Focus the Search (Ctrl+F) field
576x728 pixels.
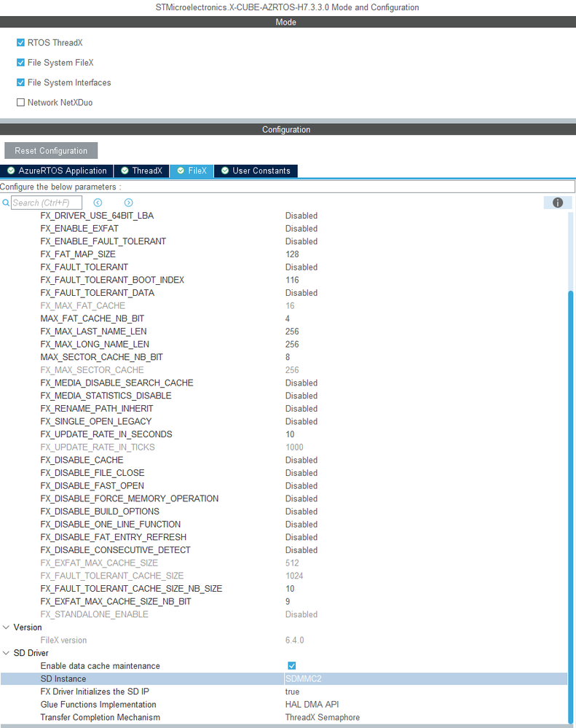pyautogui.click(x=47, y=203)
